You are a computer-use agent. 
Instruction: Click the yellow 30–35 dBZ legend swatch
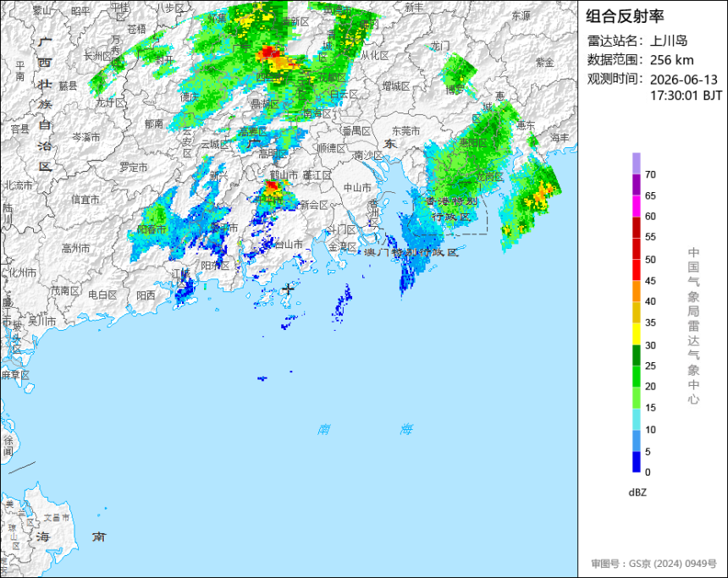[x=636, y=333]
